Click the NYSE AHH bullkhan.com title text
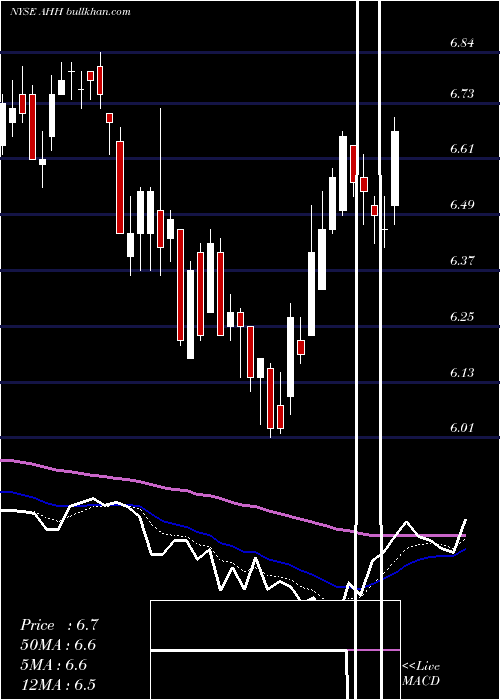Image resolution: width=500 pixels, height=700 pixels. (70, 12)
